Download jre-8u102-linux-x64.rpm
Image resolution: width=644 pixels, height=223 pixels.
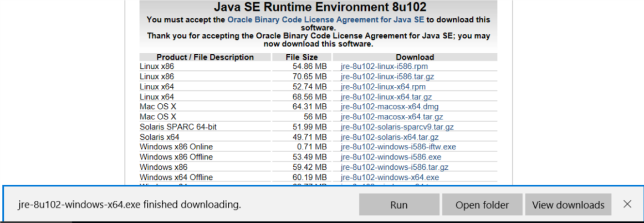click(383, 87)
